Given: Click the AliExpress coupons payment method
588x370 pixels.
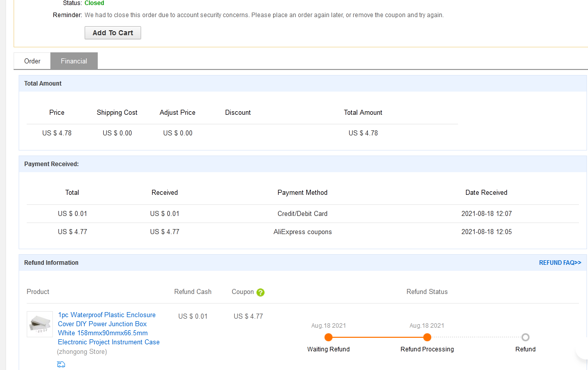Looking at the screenshot, I should [302, 232].
